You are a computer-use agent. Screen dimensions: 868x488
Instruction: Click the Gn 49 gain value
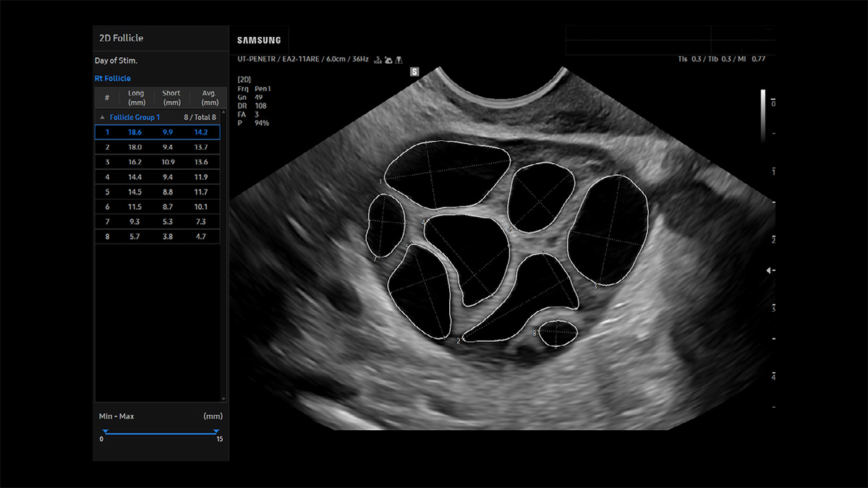250,96
